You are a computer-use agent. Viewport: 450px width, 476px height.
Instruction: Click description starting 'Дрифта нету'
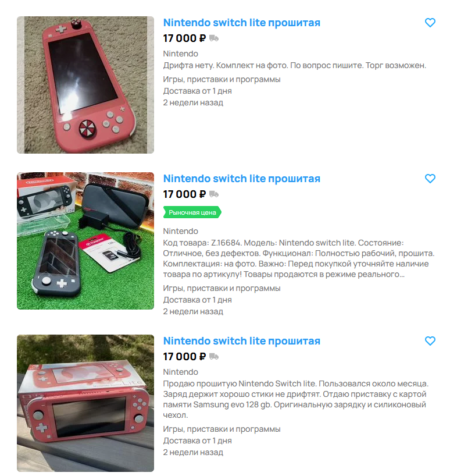[294, 66]
